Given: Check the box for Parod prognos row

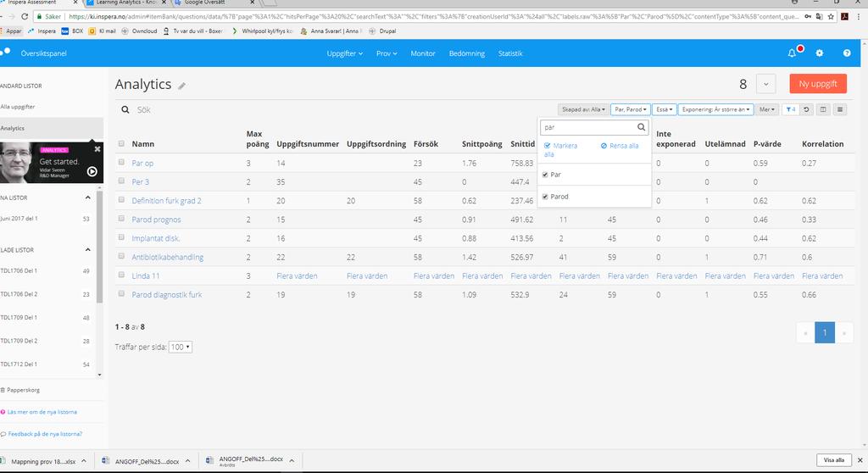Looking at the screenshot, I should coord(121,219).
